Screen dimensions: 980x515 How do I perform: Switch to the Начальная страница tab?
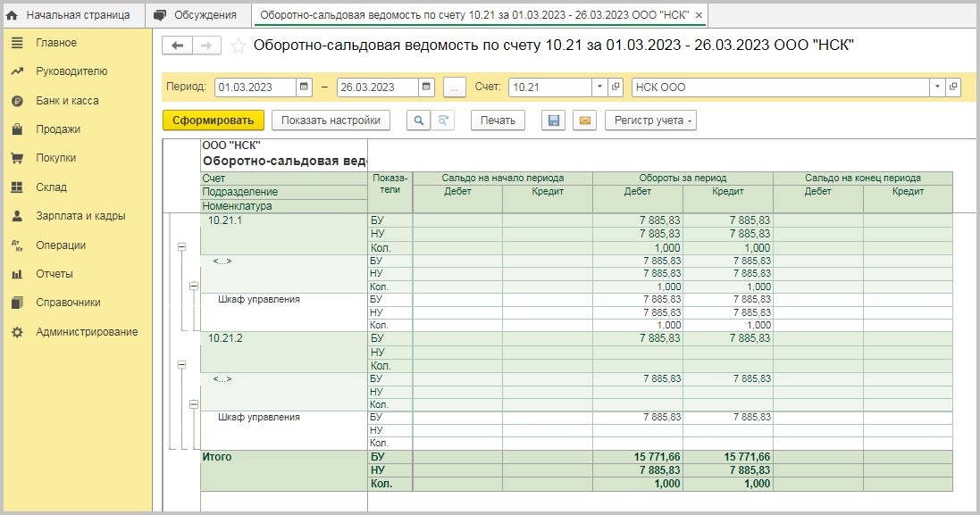point(73,15)
